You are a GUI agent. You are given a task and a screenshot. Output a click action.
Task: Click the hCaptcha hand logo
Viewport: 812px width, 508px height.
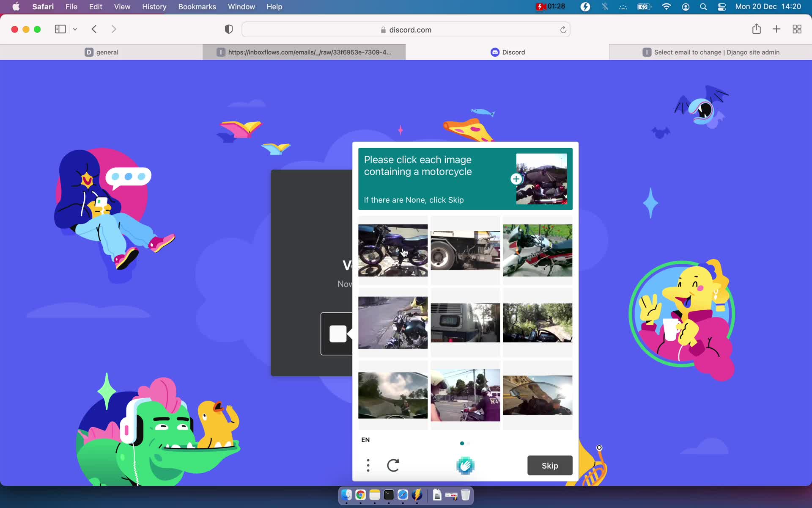(x=465, y=465)
